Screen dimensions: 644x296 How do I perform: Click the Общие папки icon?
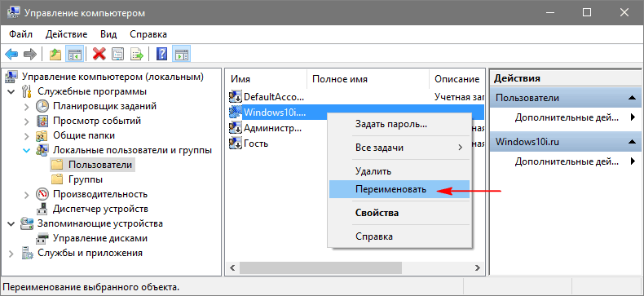click(x=42, y=135)
